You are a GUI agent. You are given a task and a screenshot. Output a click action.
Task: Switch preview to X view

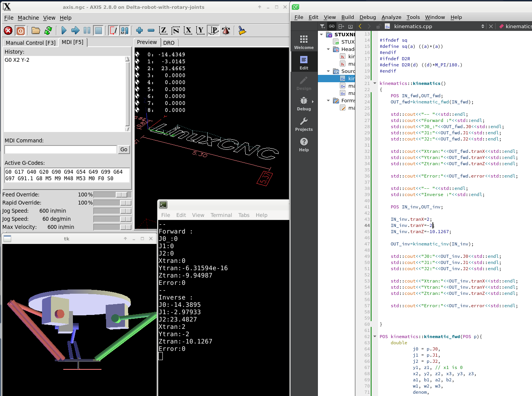[x=188, y=30]
